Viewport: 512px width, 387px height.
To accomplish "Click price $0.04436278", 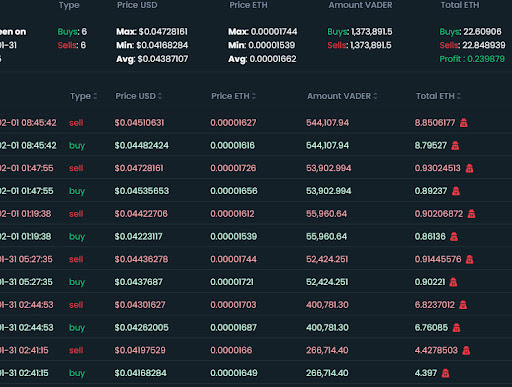I will [141, 259].
